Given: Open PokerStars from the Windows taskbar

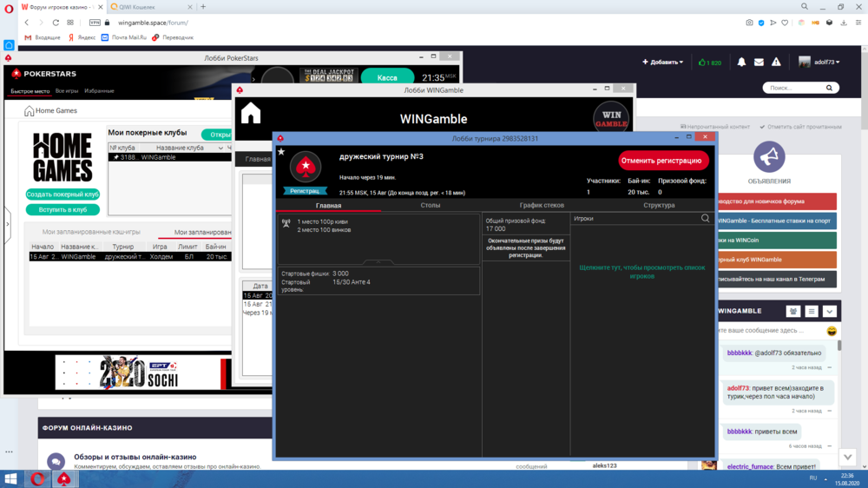Looking at the screenshot, I should point(63,478).
